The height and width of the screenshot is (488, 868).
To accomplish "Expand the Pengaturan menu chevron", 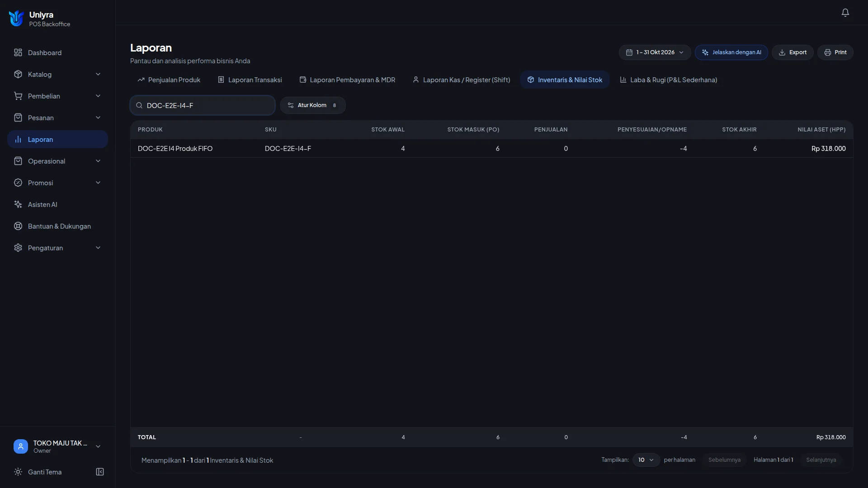I will (x=98, y=248).
